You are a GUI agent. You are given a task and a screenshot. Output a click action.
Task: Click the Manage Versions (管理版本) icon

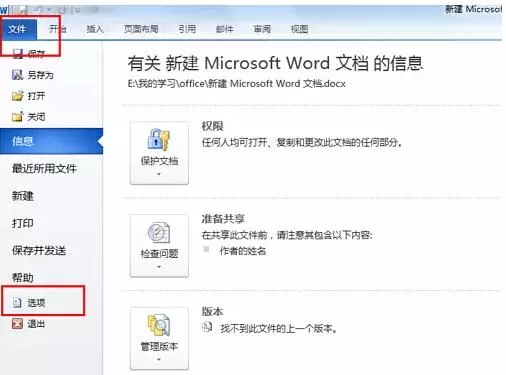pyautogui.click(x=159, y=325)
